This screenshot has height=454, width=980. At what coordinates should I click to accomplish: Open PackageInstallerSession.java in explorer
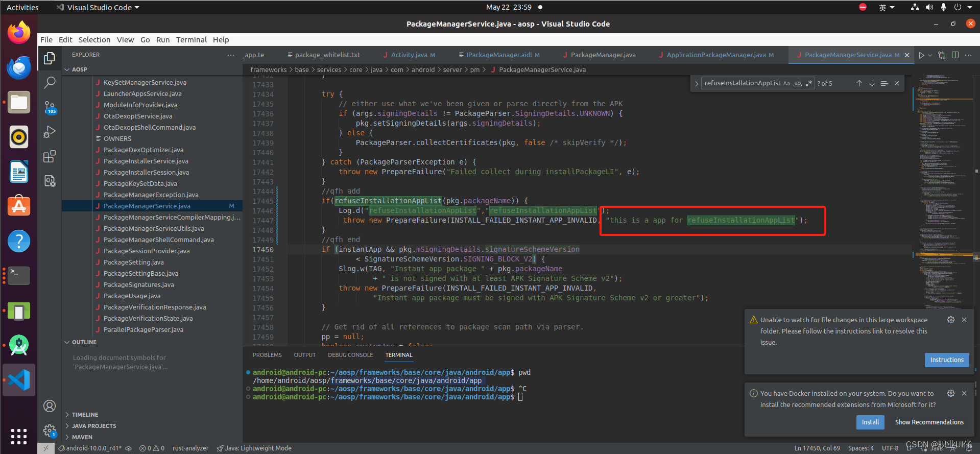point(146,172)
